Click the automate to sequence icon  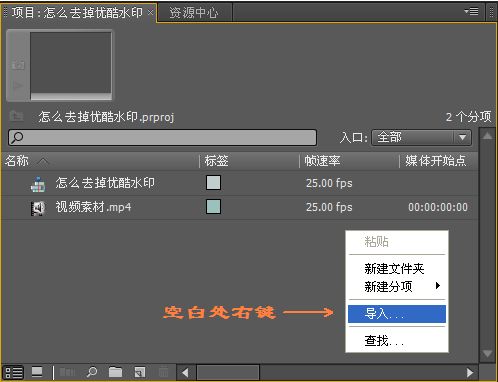tap(67, 372)
